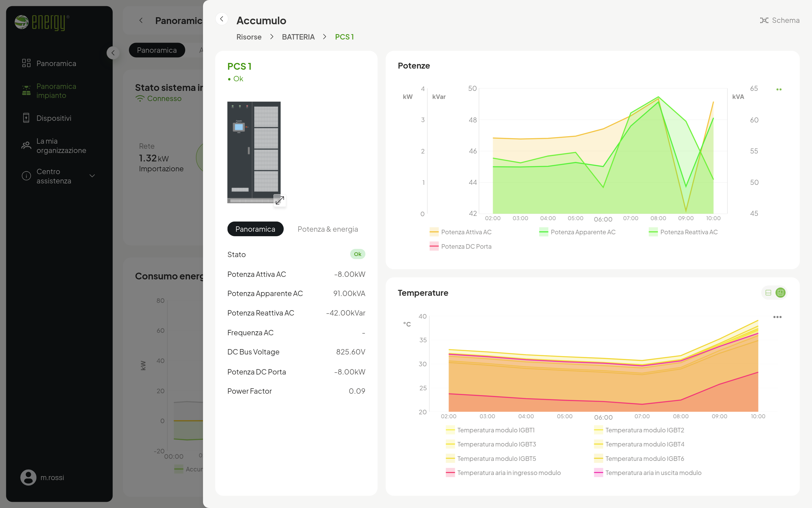
Task: Toggle Potenza DC Porta legend series
Action: click(x=460, y=247)
